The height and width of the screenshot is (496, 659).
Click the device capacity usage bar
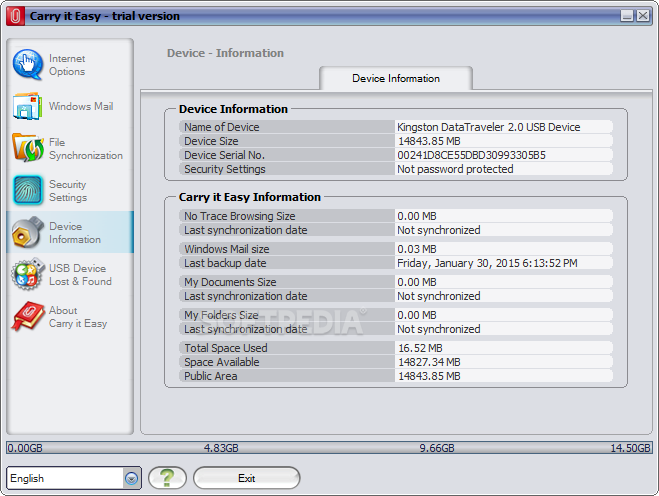point(329,448)
